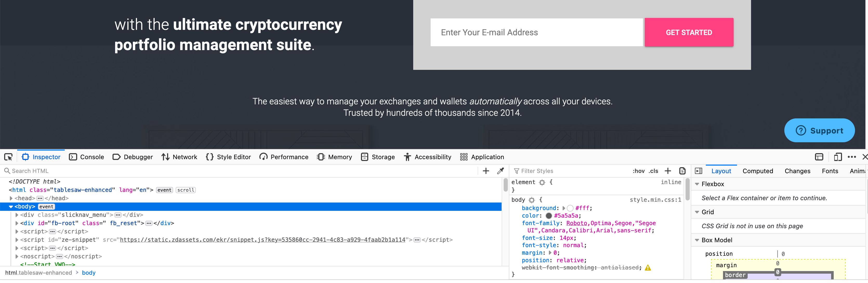Open the zdassets snippet.js script link
868x283 pixels.
tap(262, 240)
